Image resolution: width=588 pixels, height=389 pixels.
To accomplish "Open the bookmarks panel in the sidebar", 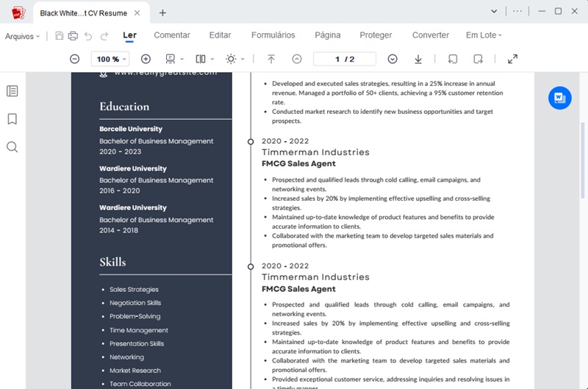I will point(12,119).
